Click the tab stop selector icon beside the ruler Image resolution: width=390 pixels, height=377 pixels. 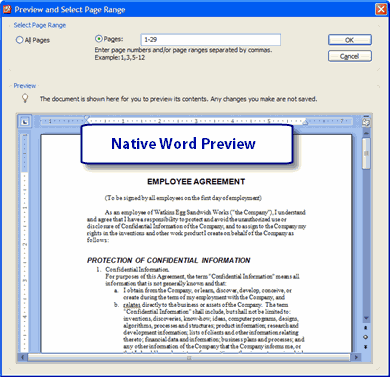25,122
